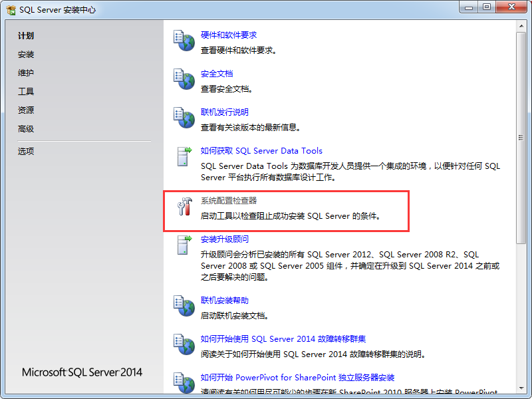Open the 硬件和软件要求 link
The height and width of the screenshot is (399, 532).
[229, 35]
